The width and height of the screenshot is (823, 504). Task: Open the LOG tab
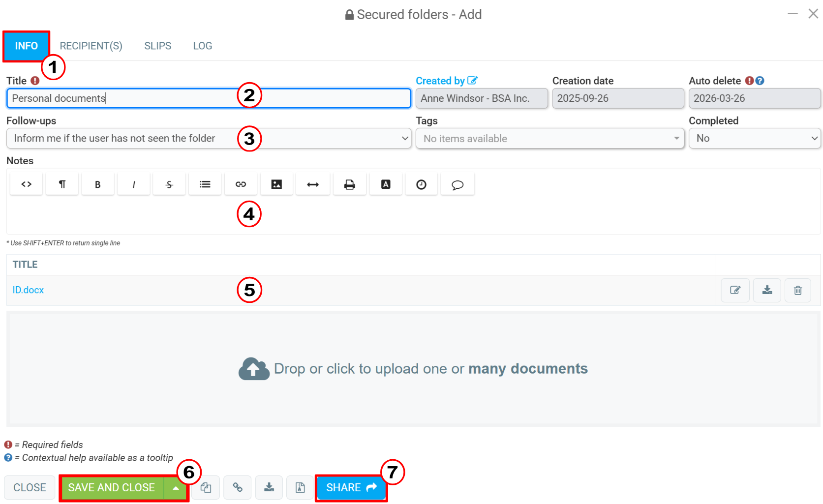click(203, 46)
